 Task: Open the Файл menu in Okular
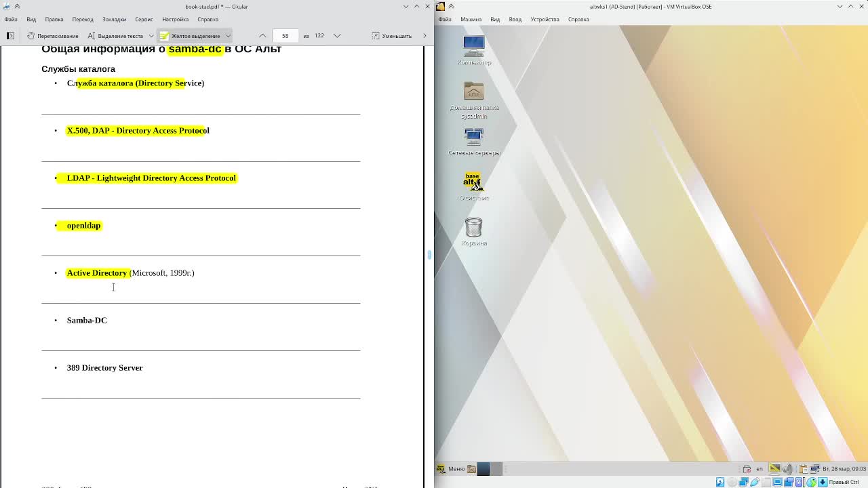pos(11,19)
